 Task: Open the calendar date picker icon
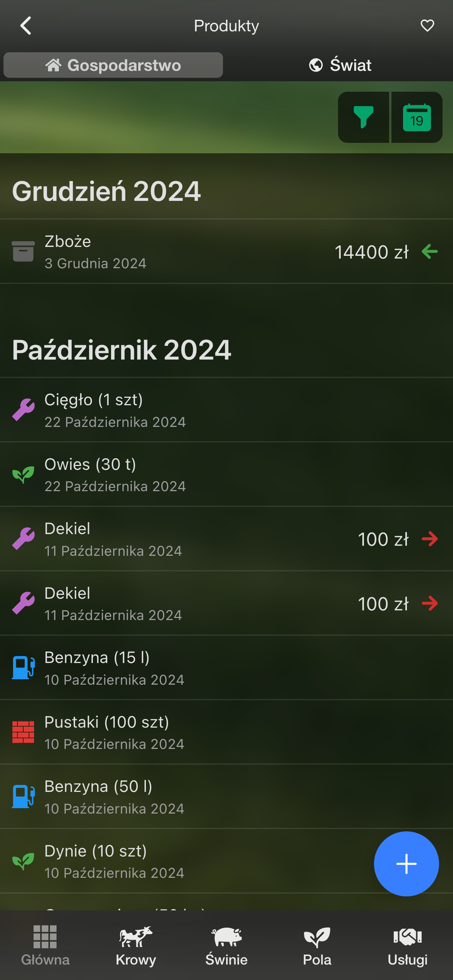pos(417,117)
